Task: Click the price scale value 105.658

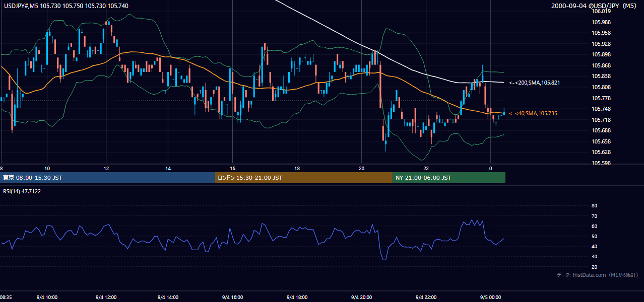Action: 601,141
